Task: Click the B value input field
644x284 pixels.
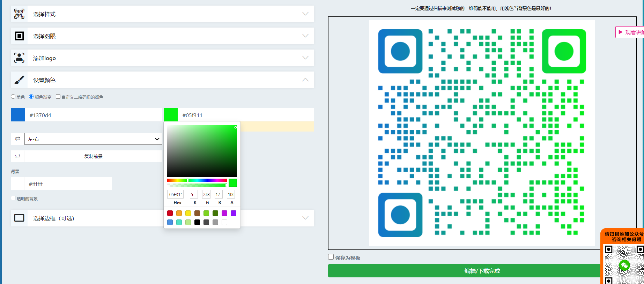Action: tap(219, 194)
